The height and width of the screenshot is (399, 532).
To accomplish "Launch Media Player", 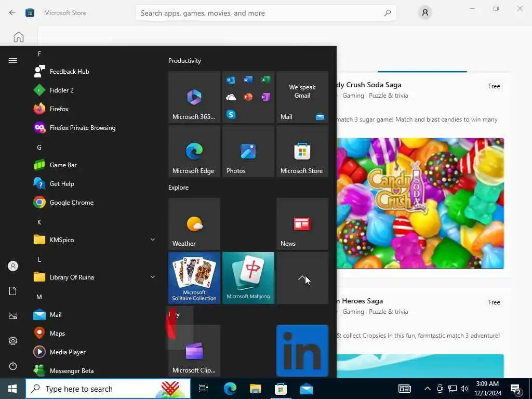I will [x=95, y=352].
